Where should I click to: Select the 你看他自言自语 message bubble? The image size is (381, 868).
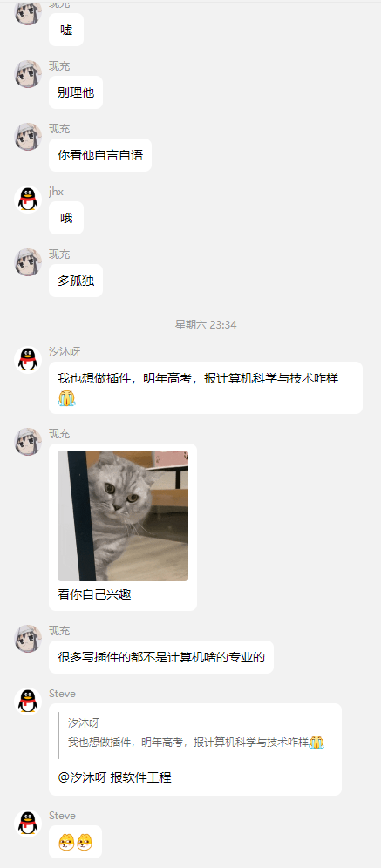pyautogui.click(x=100, y=155)
